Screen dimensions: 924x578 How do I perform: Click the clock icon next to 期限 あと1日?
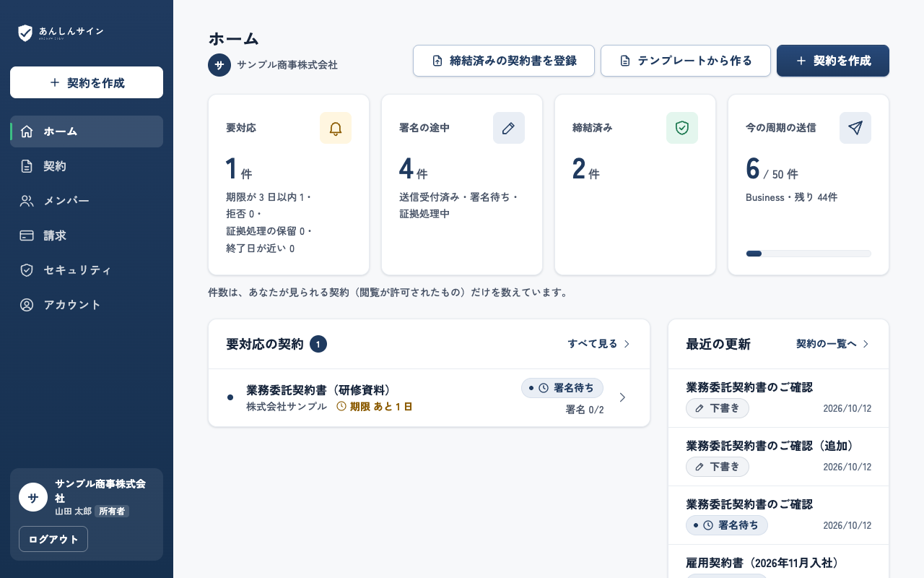(x=341, y=407)
